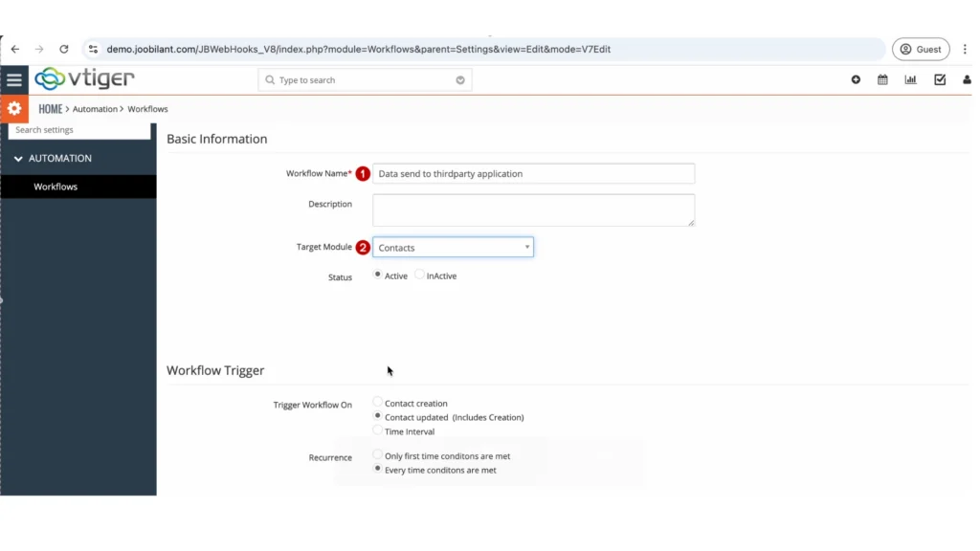Viewport: 980px width, 551px height.
Task: Click the HOME breadcrumb link
Action: coord(50,108)
